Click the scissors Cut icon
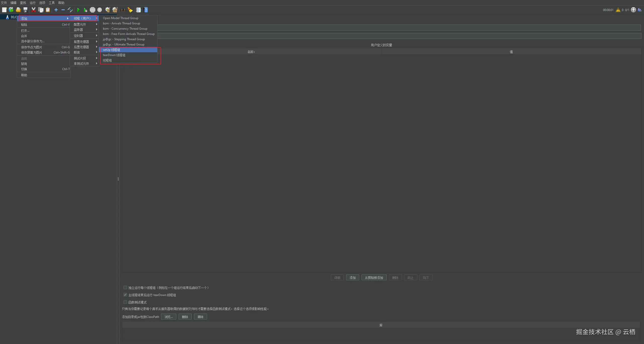Image resolution: width=644 pixels, height=344 pixels. click(33, 10)
